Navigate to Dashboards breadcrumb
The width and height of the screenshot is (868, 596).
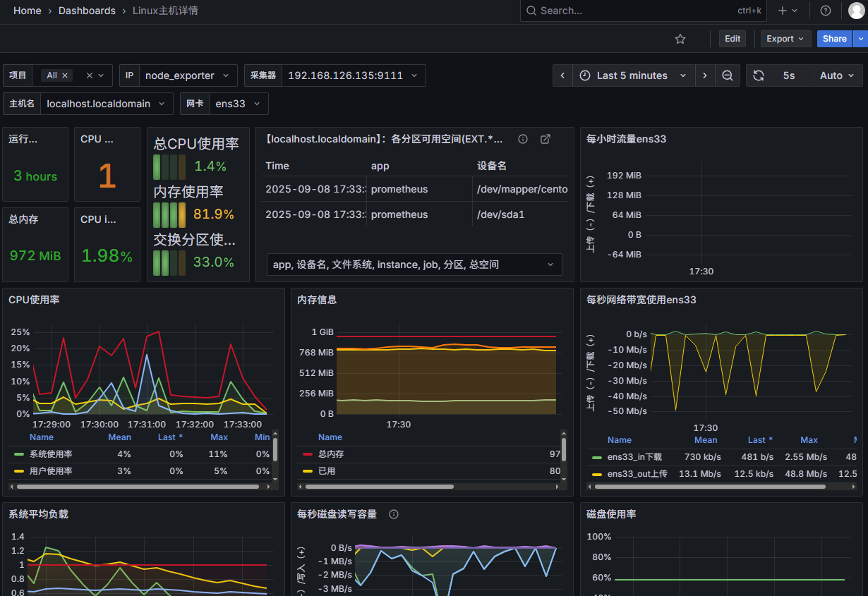point(87,11)
